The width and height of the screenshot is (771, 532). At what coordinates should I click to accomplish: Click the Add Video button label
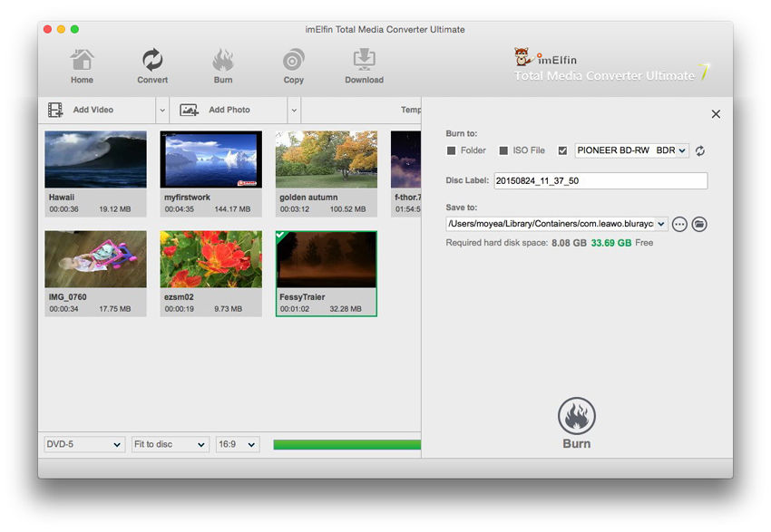(93, 110)
